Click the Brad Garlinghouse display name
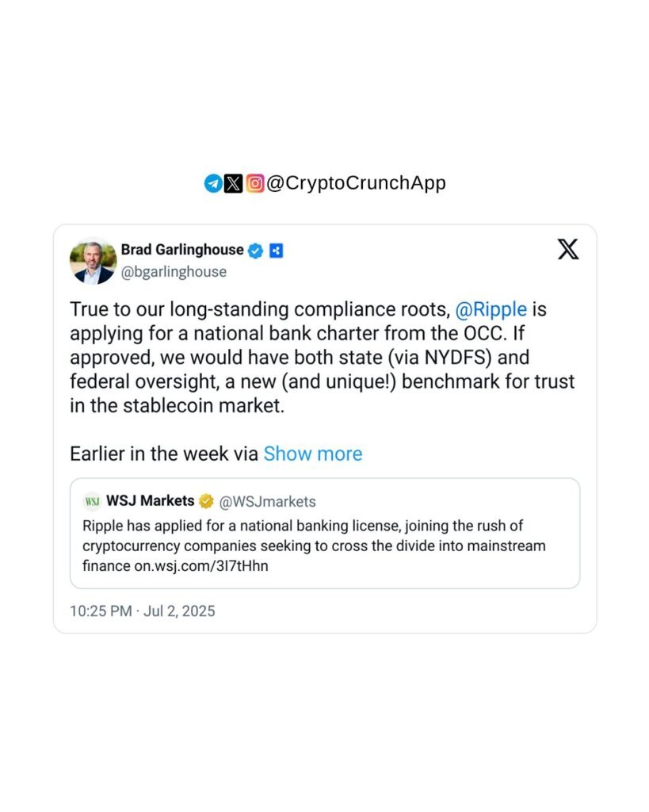 182,250
